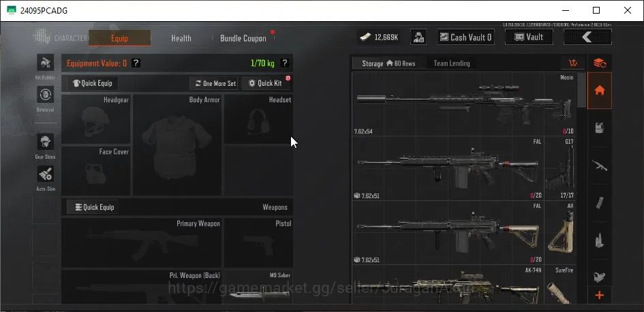Image resolution: width=644 pixels, height=312 pixels.
Task: Select the empty Primary Weapon slot
Action: [x=142, y=243]
